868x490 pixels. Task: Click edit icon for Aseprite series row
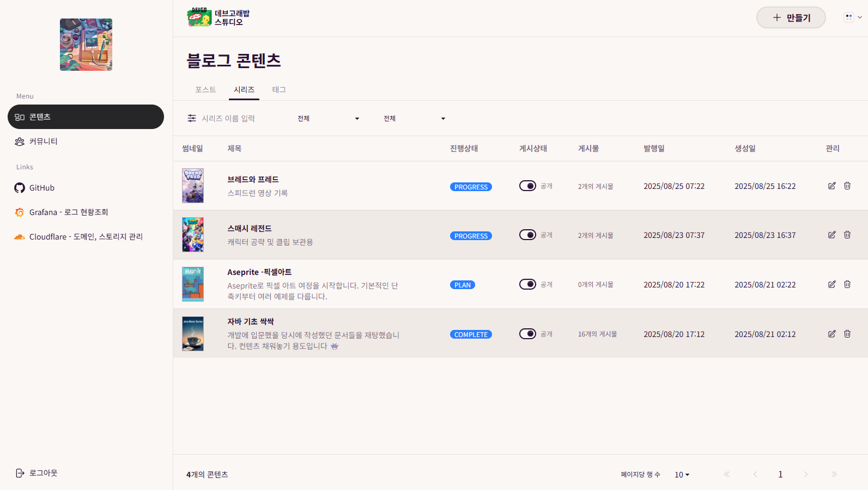831,284
